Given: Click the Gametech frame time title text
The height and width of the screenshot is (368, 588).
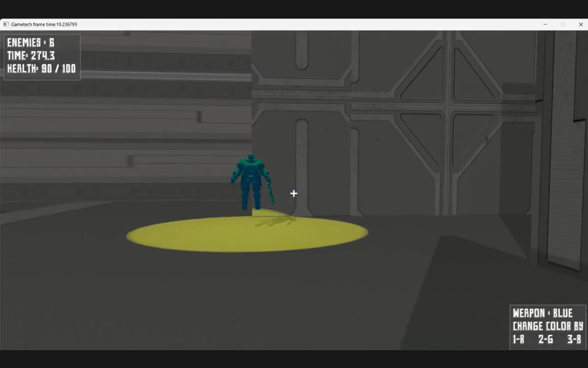Looking at the screenshot, I should tap(44, 24).
